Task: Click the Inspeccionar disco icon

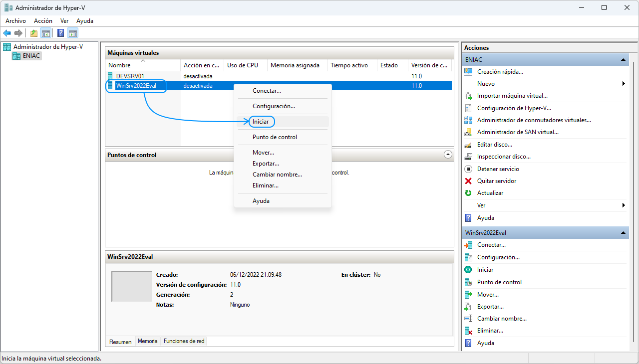Action: pos(468,157)
